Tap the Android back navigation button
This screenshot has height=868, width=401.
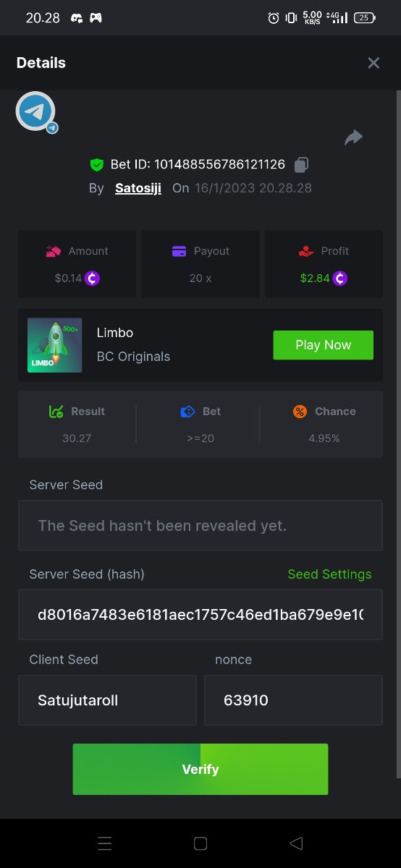point(295,843)
